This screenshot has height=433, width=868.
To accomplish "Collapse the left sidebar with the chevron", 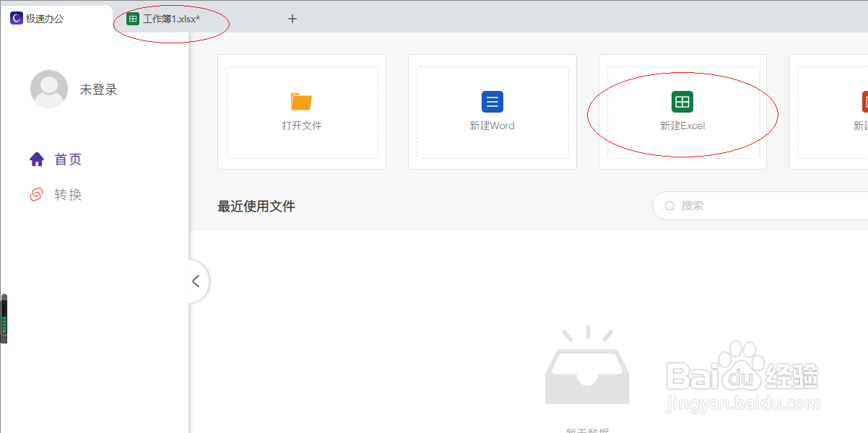I will click(196, 281).
